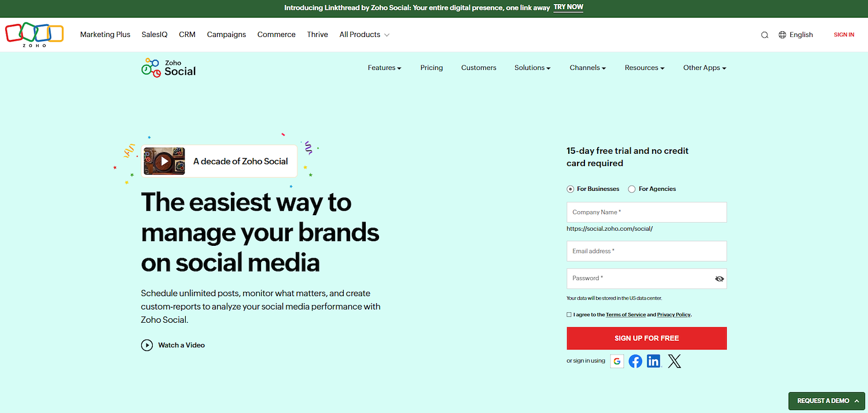Click the globe language icon

tap(782, 35)
